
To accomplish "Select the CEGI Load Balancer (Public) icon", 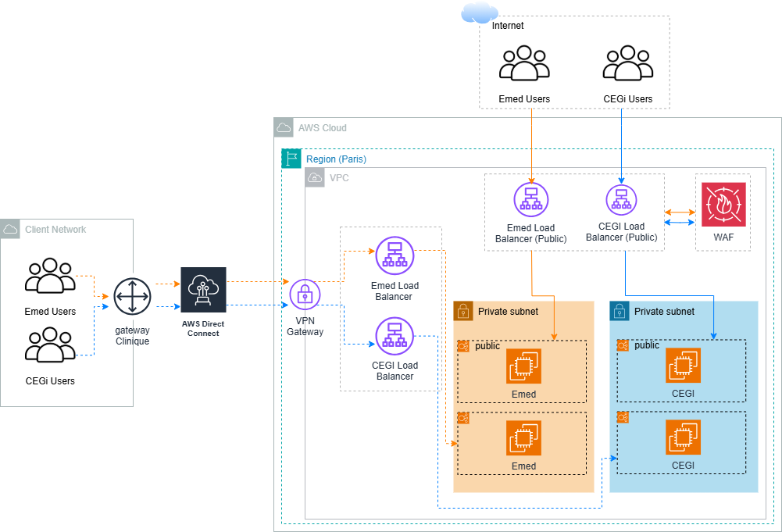I will (x=621, y=200).
